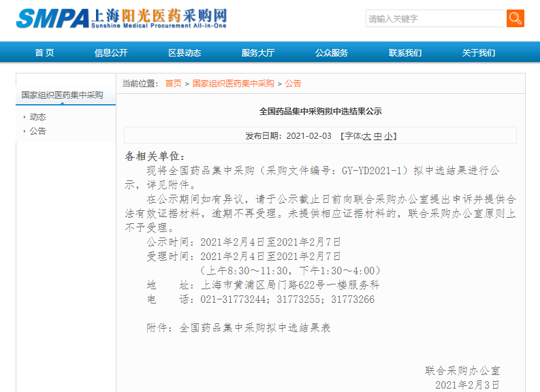Click the 国家组织医药集中采购 breadcrumb link
This screenshot has height=392, width=540.
click(x=233, y=84)
